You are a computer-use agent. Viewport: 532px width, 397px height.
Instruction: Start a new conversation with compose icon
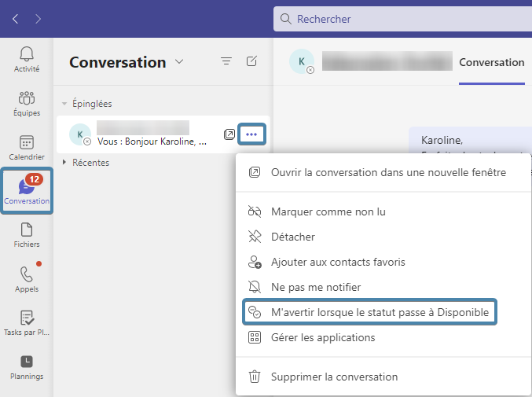pyautogui.click(x=251, y=61)
